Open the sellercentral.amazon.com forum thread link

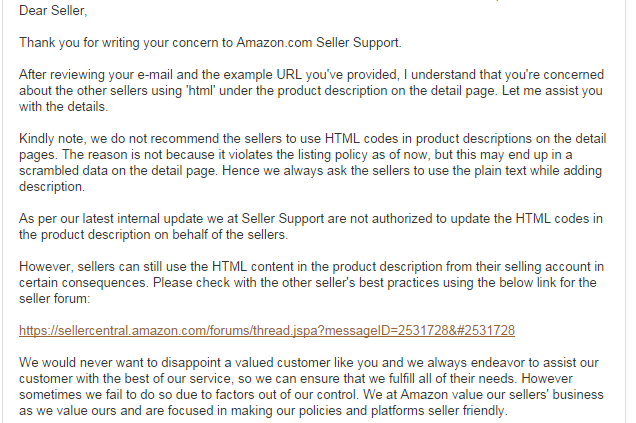[x=267, y=331]
